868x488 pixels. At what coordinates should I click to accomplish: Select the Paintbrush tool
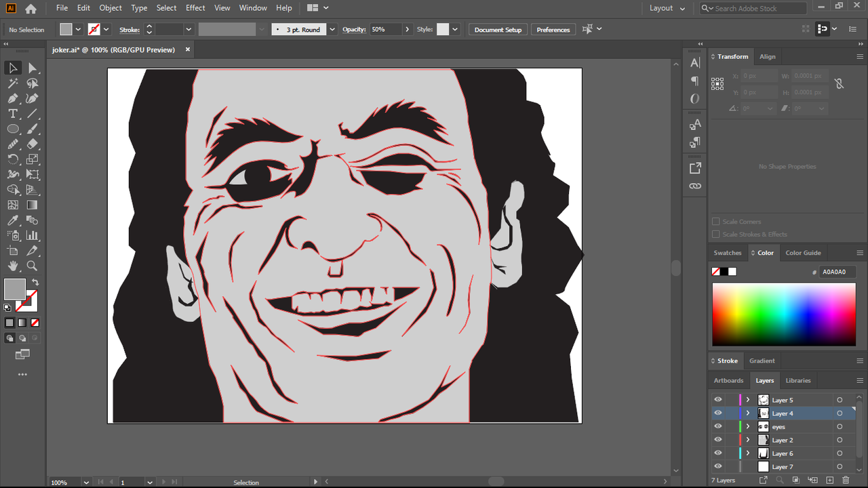pos(32,129)
